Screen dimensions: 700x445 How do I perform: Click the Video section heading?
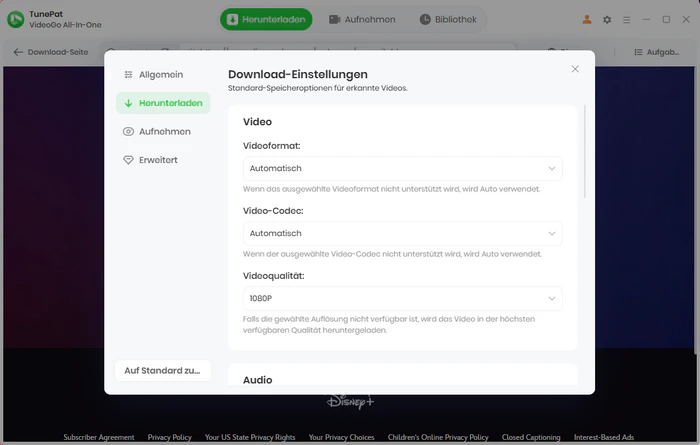257,122
